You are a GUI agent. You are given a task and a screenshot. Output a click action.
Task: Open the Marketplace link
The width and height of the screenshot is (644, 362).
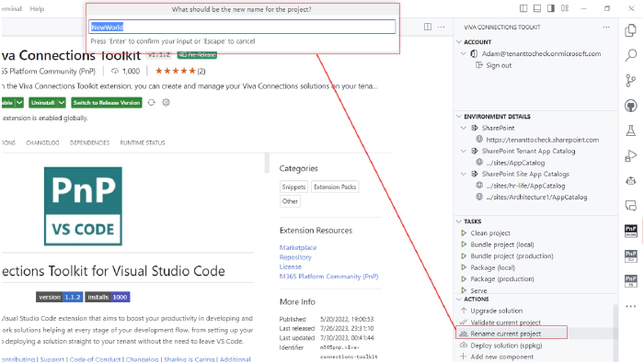coord(298,248)
